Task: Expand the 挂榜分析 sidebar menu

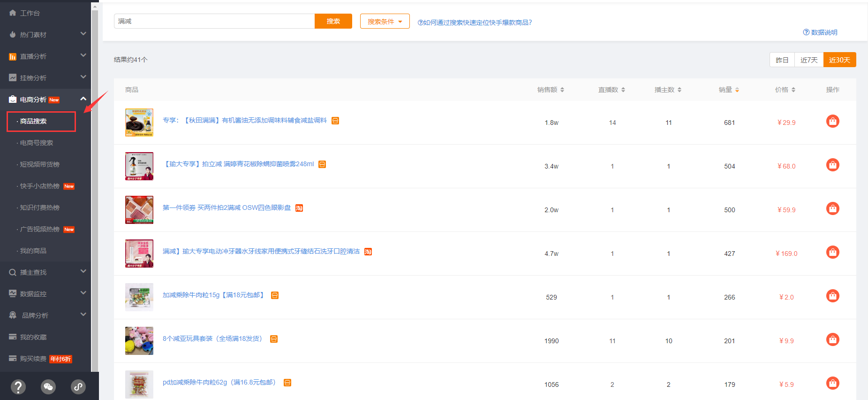Action: [45, 78]
